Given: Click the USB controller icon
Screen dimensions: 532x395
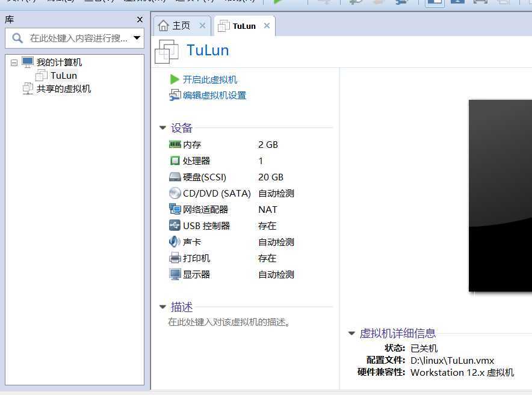Looking at the screenshot, I should coord(175,225).
